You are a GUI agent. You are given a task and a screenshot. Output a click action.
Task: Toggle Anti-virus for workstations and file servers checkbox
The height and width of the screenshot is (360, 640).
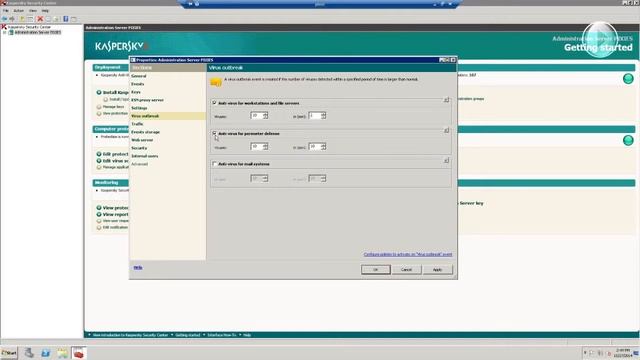pyautogui.click(x=214, y=103)
